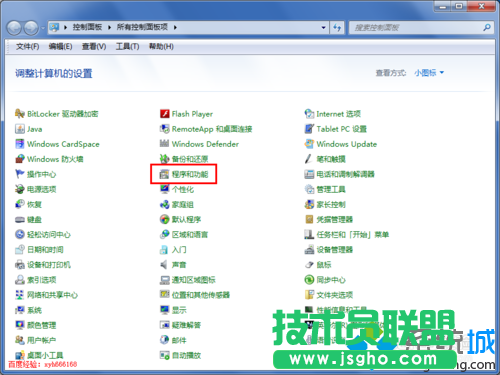Screen dimensions: 500x375
Task: Open 程序和功能 programs icon
Action: point(165,174)
